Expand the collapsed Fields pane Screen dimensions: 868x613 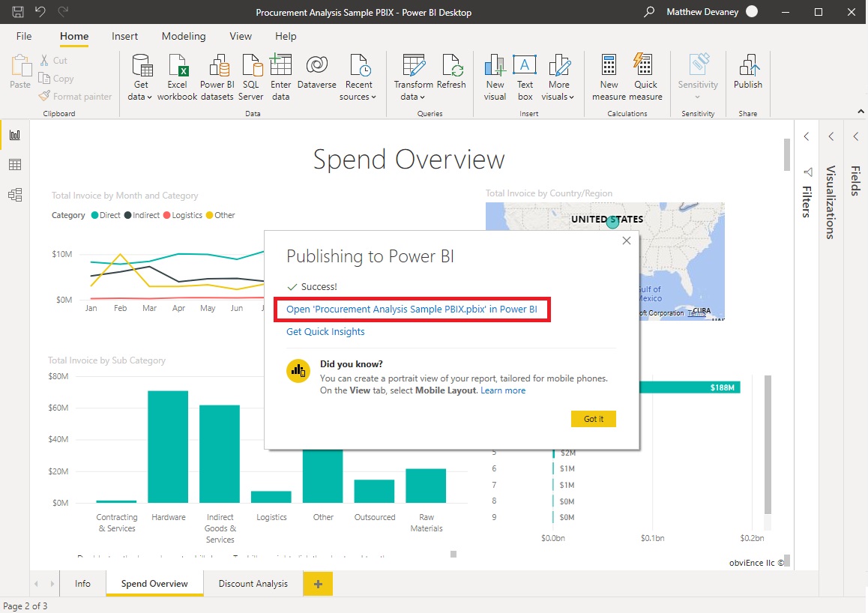(856, 136)
